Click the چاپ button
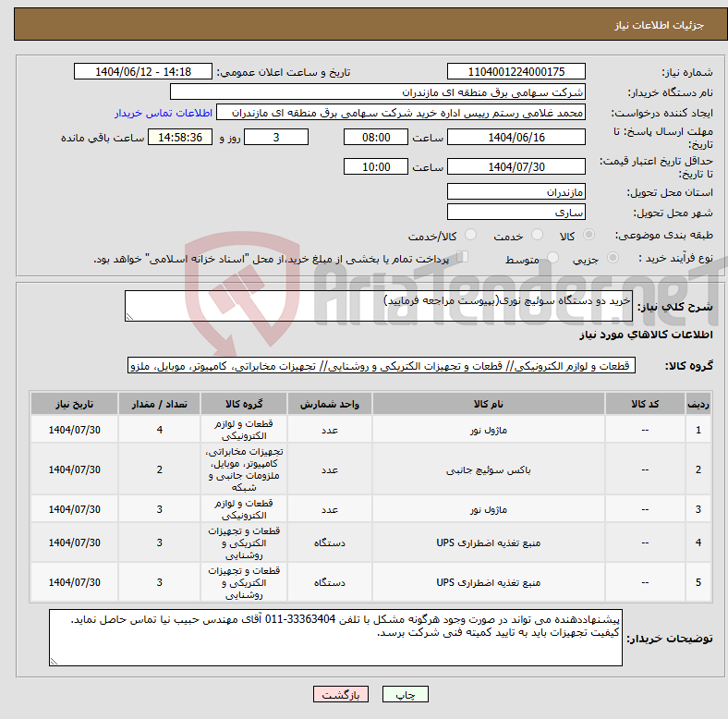 pyautogui.click(x=406, y=694)
